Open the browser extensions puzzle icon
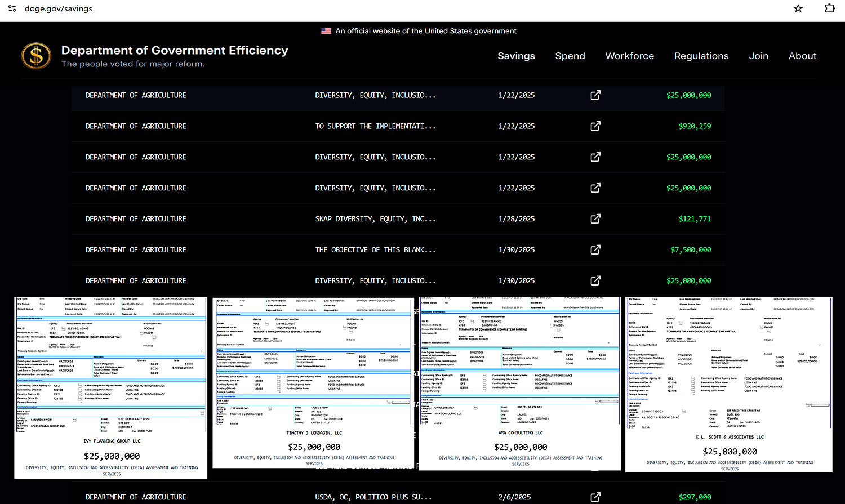Image resolution: width=845 pixels, height=504 pixels. pyautogui.click(x=829, y=8)
